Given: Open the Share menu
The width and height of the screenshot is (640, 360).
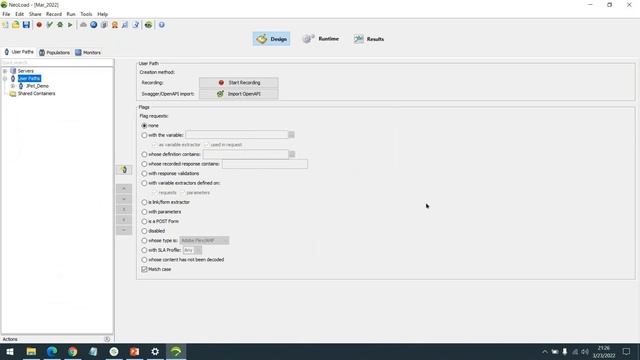Looking at the screenshot, I should pyautogui.click(x=35, y=14).
